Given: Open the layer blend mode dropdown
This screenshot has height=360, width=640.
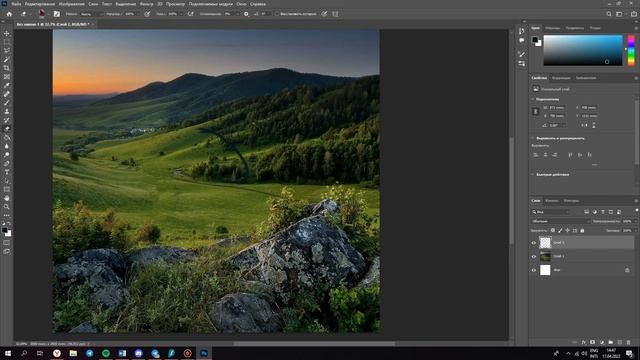Looking at the screenshot, I should [x=560, y=221].
